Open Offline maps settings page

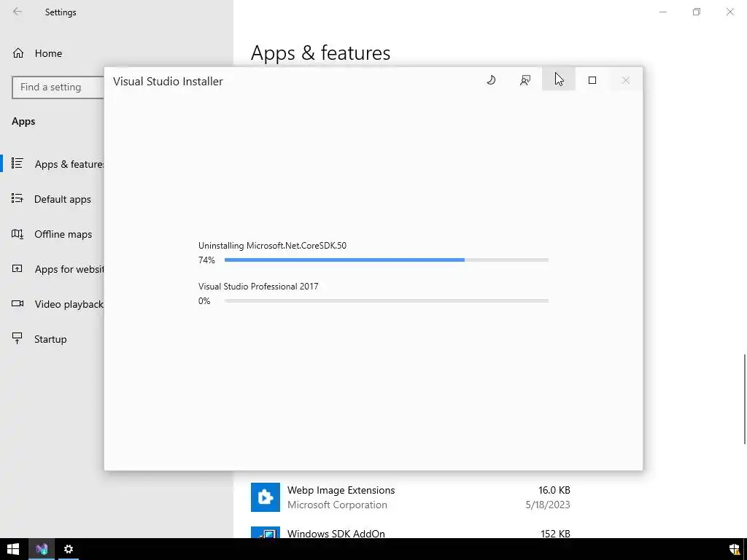coord(53,234)
